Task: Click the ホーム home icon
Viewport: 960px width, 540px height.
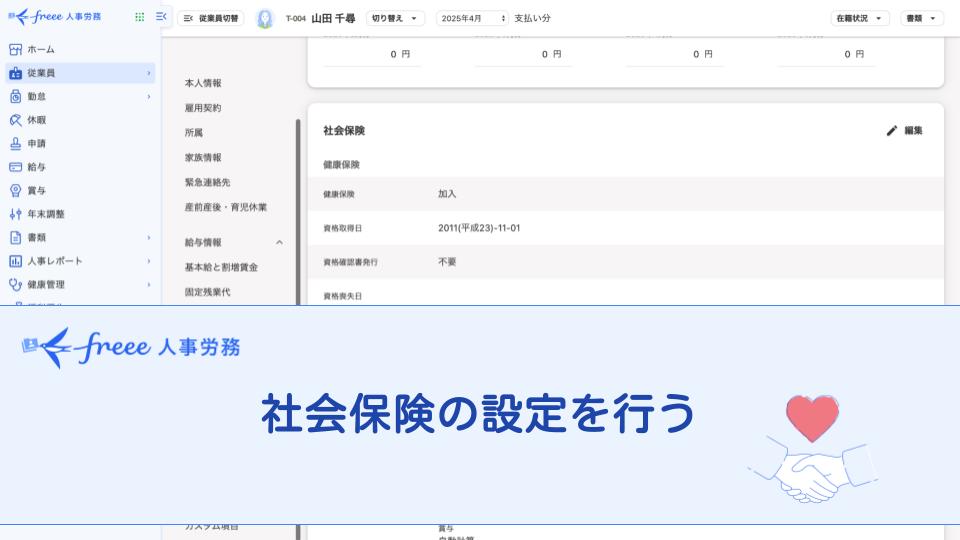Action: click(15, 50)
